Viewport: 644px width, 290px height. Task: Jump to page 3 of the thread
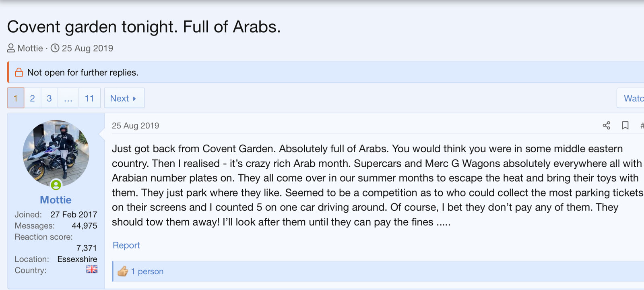[x=49, y=98]
